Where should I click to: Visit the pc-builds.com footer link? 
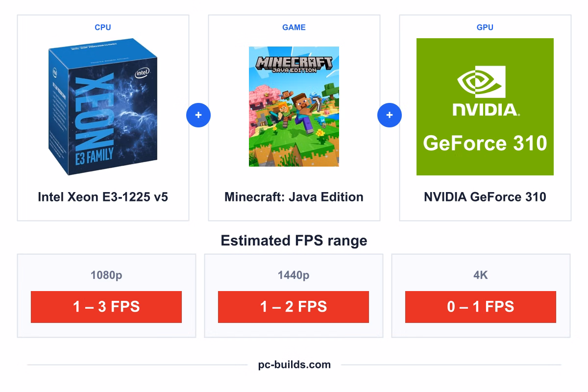coord(294,365)
